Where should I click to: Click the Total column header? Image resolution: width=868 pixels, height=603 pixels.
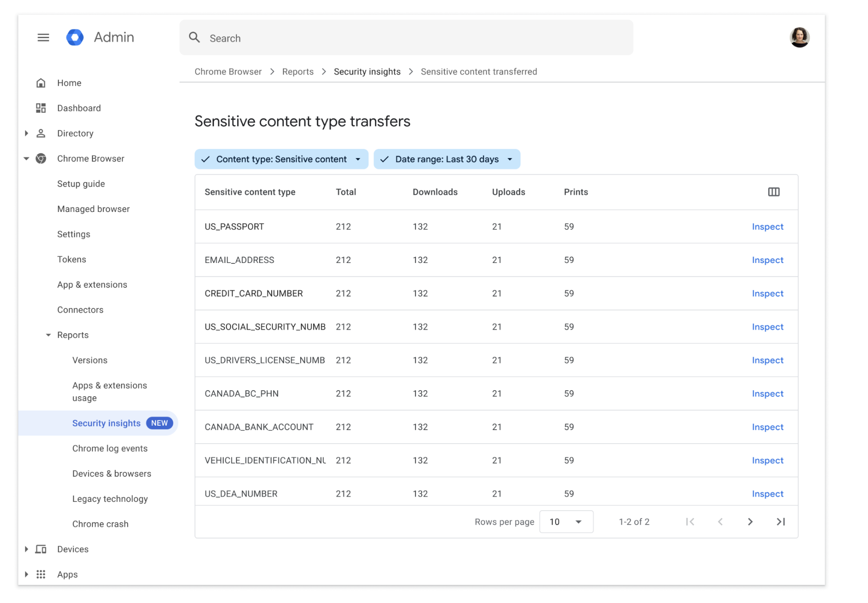click(x=346, y=192)
